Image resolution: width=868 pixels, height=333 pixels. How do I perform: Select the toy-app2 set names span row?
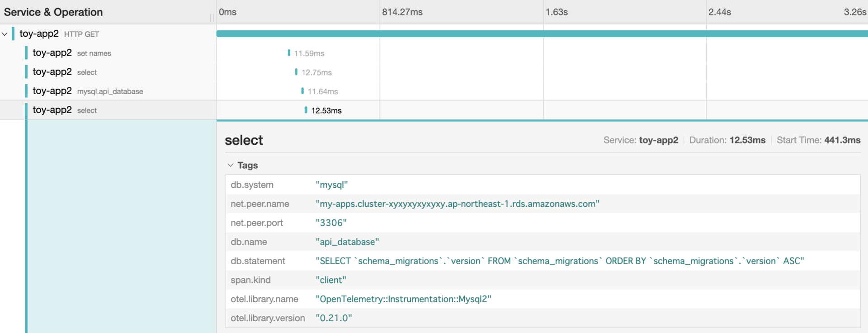(x=71, y=53)
